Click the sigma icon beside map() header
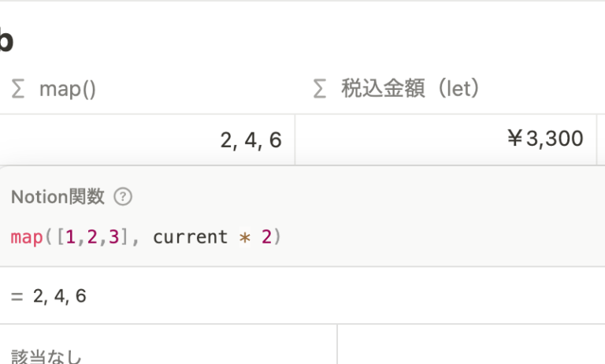The height and width of the screenshot is (364, 605). coord(18,90)
